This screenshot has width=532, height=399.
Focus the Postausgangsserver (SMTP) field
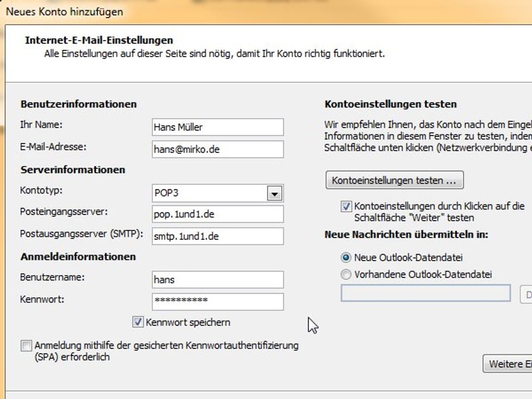coord(218,236)
